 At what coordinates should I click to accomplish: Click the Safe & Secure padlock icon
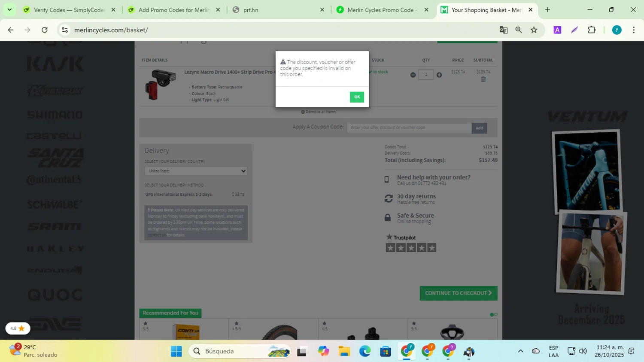point(388,218)
